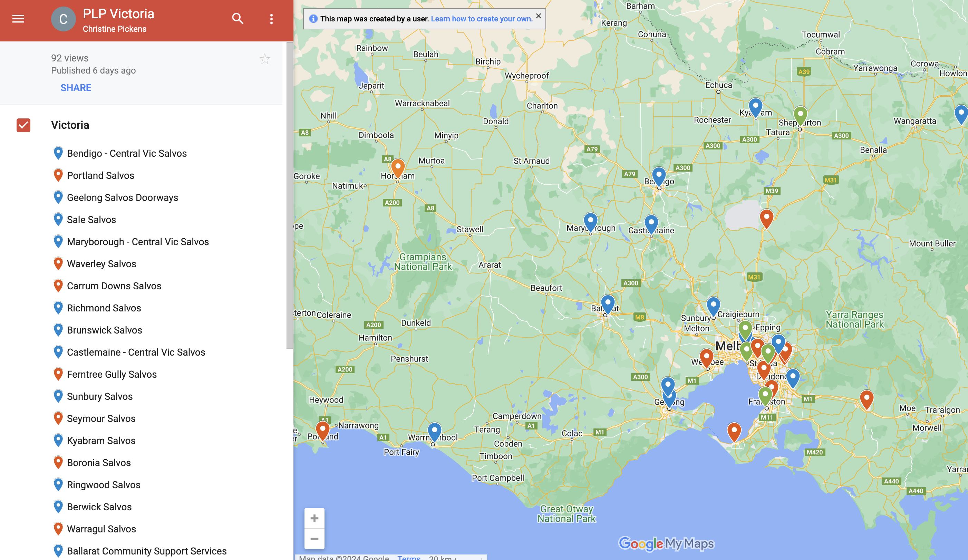Screen dimensions: 968x560
Task: Open Learn how to create your own link
Action: point(482,19)
